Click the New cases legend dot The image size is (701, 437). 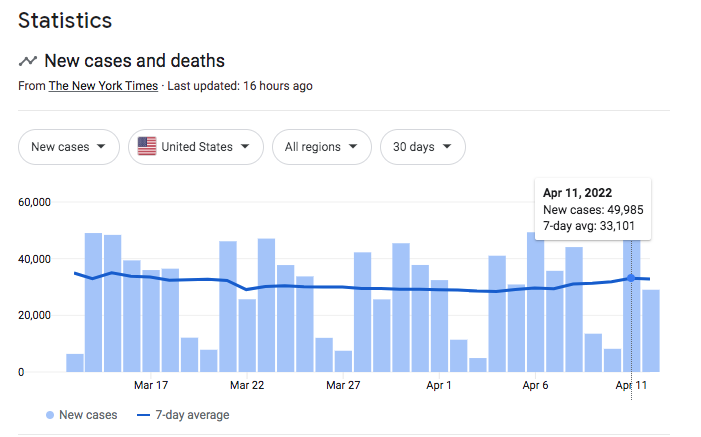coord(50,415)
